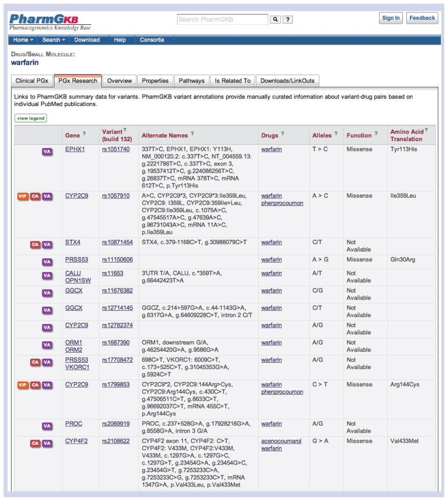Screen dimensions: 448x501
Task: Click the VIP badge in the rs1799853 row
Action: point(23,385)
